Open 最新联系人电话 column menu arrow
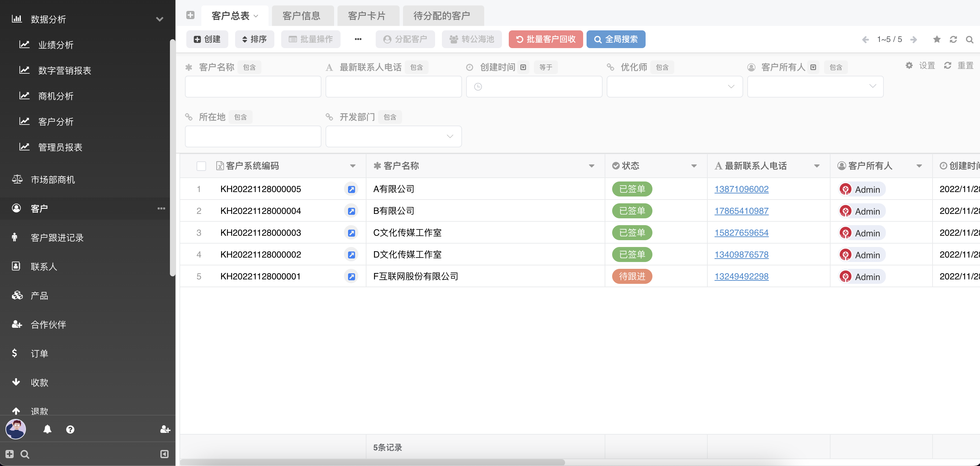The height and width of the screenshot is (466, 980). point(817,166)
